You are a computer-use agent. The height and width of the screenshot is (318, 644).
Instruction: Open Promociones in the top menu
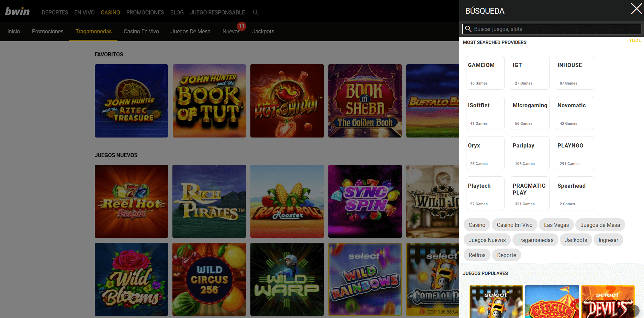(x=145, y=12)
